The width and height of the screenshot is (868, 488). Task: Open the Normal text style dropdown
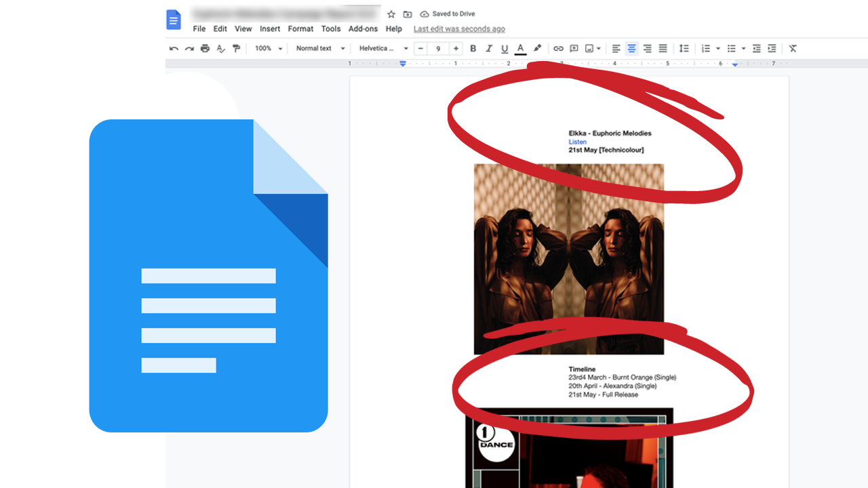coord(321,49)
